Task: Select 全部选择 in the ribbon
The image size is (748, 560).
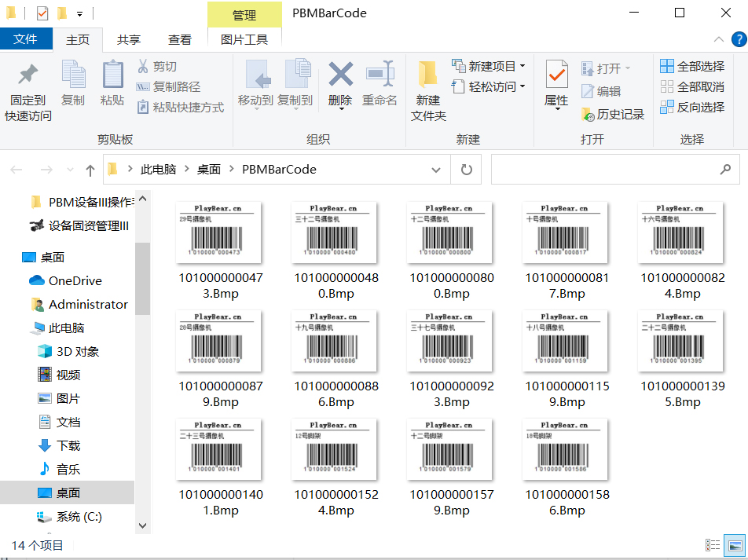Action: (692, 67)
